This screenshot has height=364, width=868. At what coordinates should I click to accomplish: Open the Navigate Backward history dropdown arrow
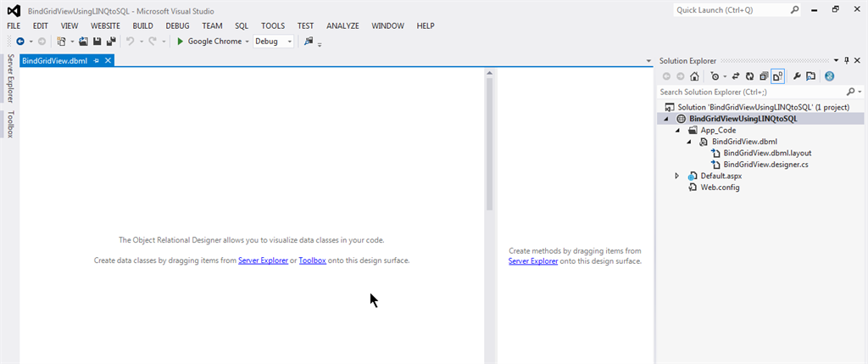click(x=31, y=42)
